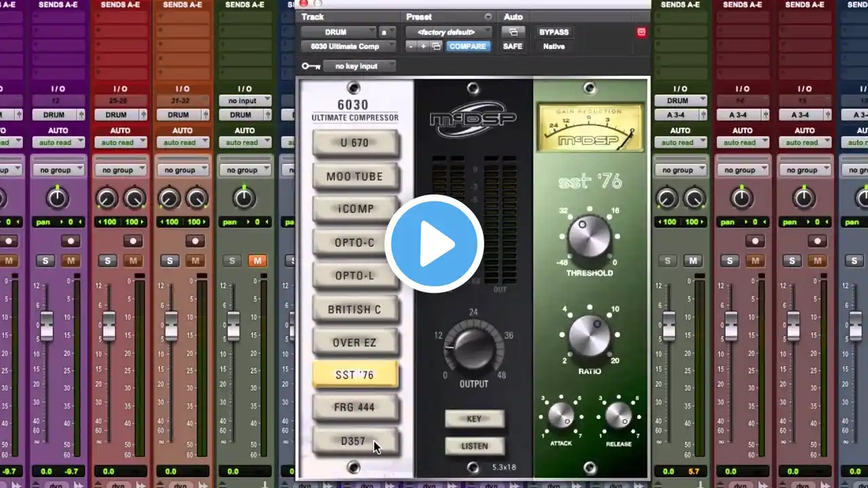Choose the OPTO-L compressor button
The height and width of the screenshot is (488, 868).
355,276
